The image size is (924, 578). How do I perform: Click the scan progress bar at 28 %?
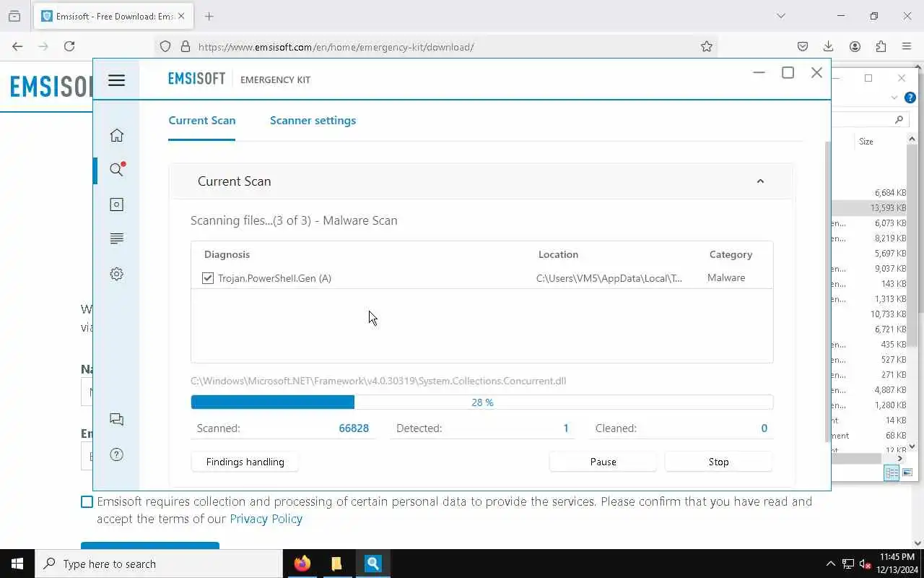click(481, 402)
